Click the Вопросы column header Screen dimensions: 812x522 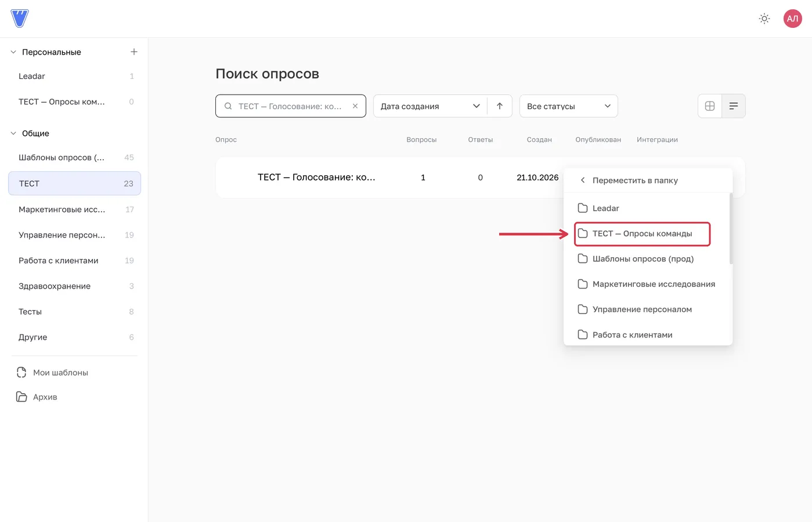point(421,139)
